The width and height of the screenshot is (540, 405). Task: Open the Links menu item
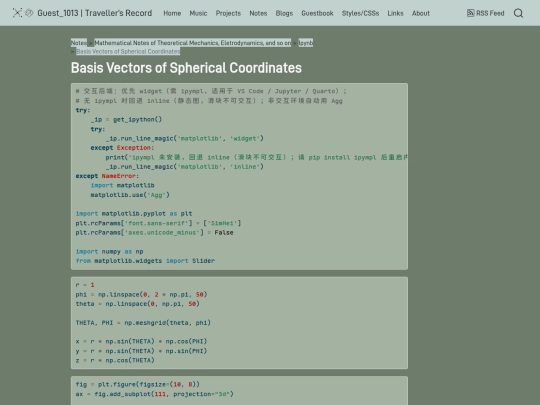pos(395,13)
